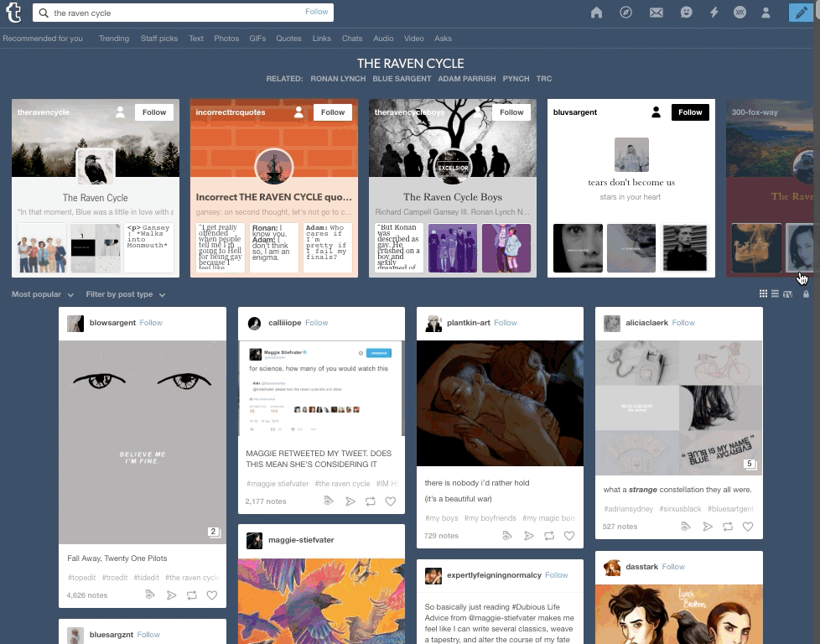820x644 pixels.
Task: Click the search magnifier icon
Action: pos(44,13)
